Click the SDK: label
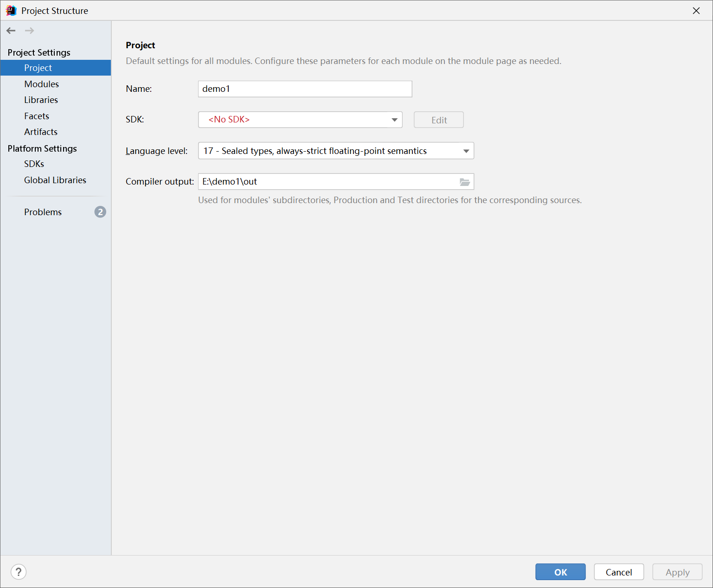Image resolution: width=713 pixels, height=588 pixels. pos(135,120)
